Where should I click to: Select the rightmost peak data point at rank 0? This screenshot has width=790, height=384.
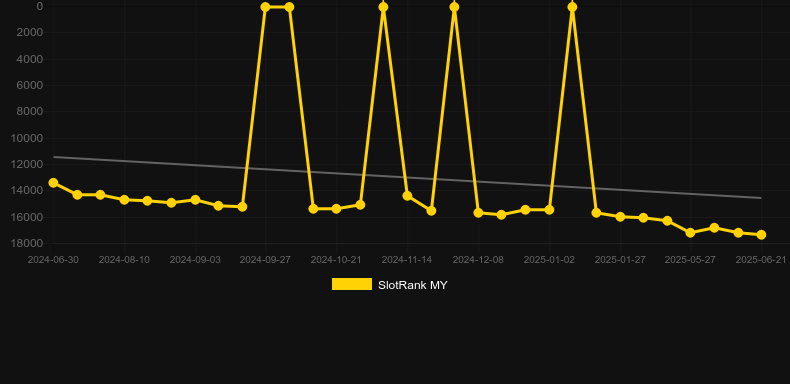click(572, 7)
